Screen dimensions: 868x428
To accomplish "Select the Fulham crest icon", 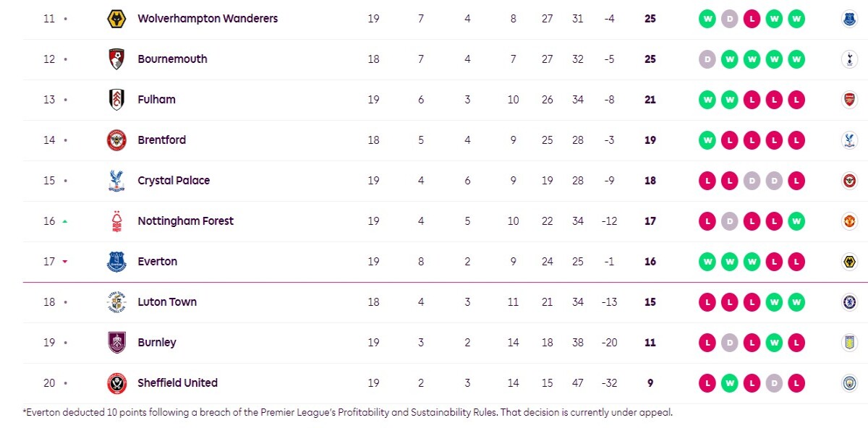I will coord(116,100).
